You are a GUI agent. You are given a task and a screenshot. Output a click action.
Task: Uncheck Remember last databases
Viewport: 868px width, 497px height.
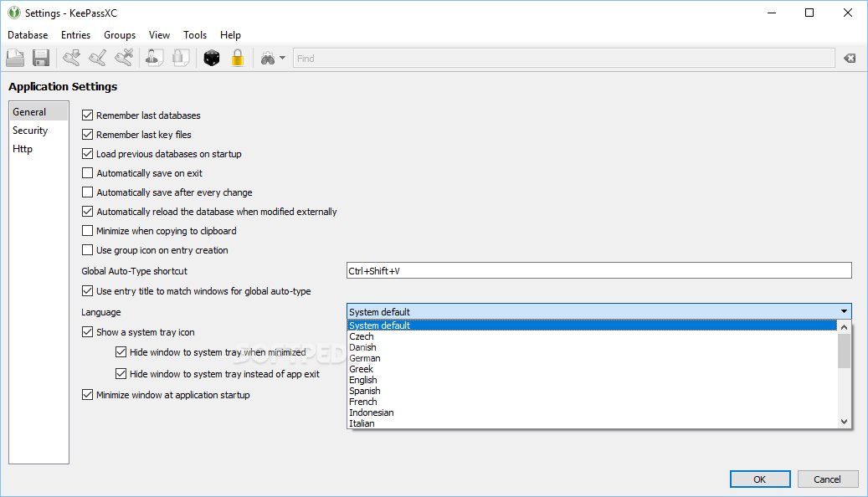(x=87, y=115)
